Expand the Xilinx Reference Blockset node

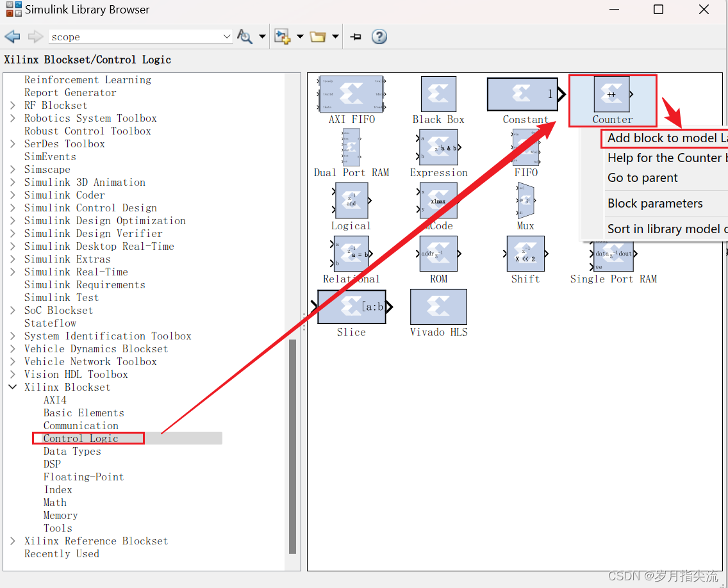coord(13,541)
